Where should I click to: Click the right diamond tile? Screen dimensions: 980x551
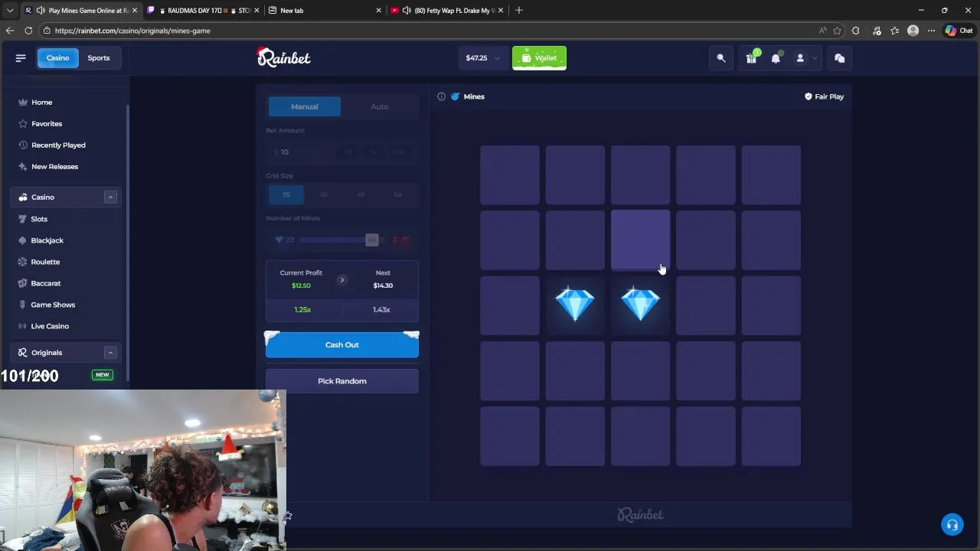point(640,305)
